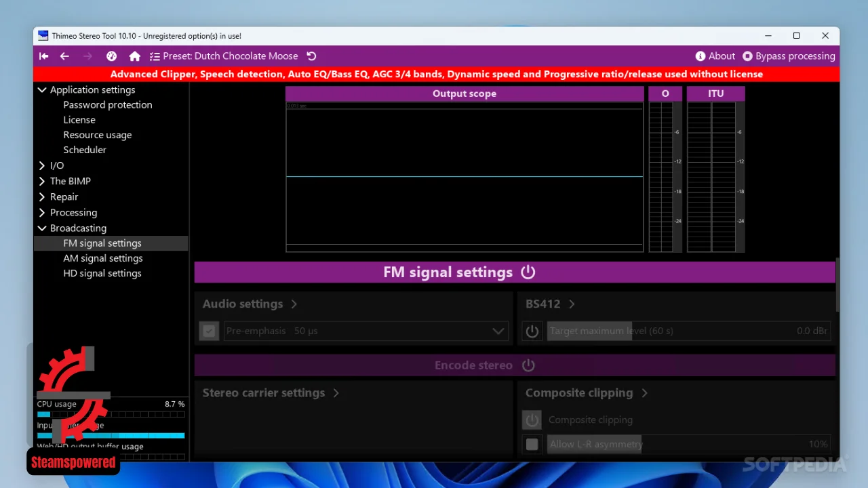Image resolution: width=868 pixels, height=488 pixels.
Task: Toggle the BS412 power button
Action: pos(532,331)
